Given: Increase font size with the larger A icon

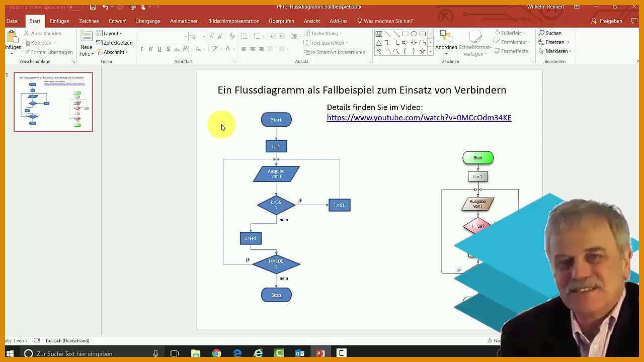Looking at the screenshot, I should (x=212, y=36).
